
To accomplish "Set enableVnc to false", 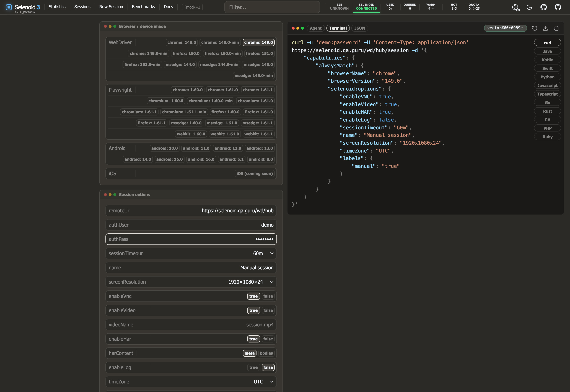I will 268,296.
